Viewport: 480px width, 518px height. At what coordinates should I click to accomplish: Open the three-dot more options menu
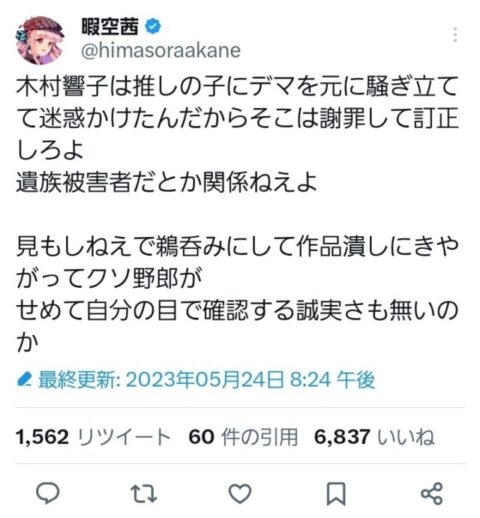click(x=455, y=35)
